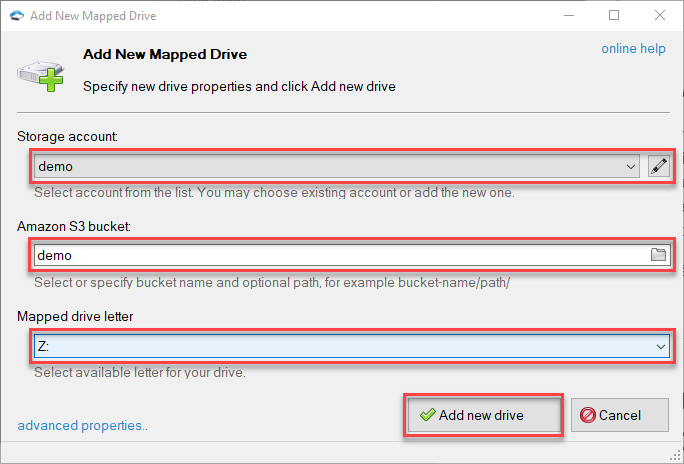
Task: Click the red icon on the Cancel button
Action: [x=588, y=415]
